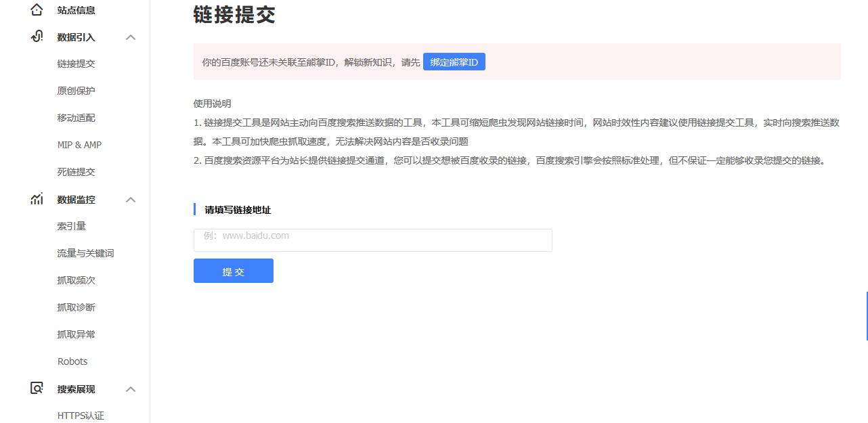868x423 pixels.
Task: Open the Robots page
Action: click(x=72, y=361)
